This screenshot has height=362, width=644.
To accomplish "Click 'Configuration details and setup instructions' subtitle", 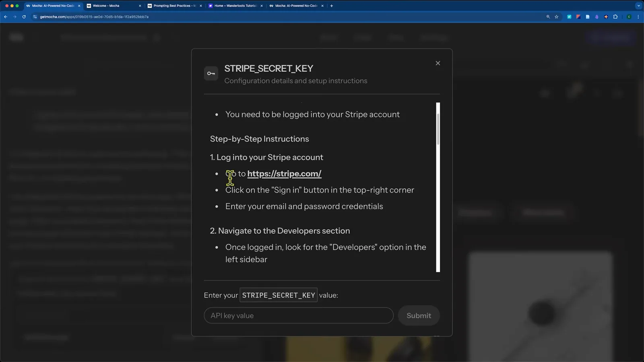I will click(296, 81).
